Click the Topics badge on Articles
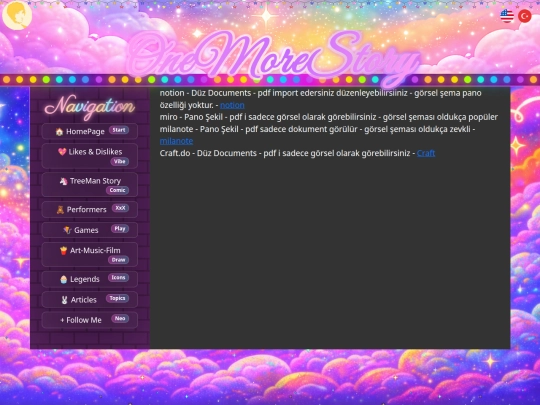 click(117, 298)
